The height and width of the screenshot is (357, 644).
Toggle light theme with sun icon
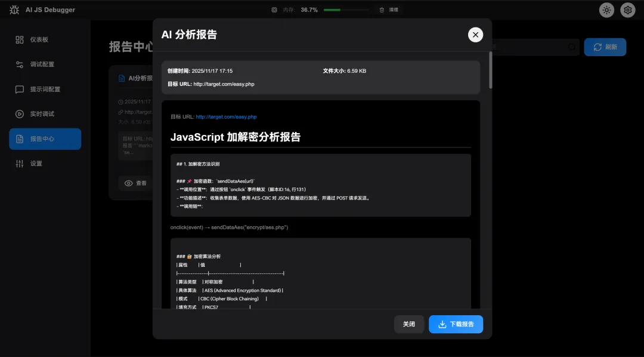point(606,10)
